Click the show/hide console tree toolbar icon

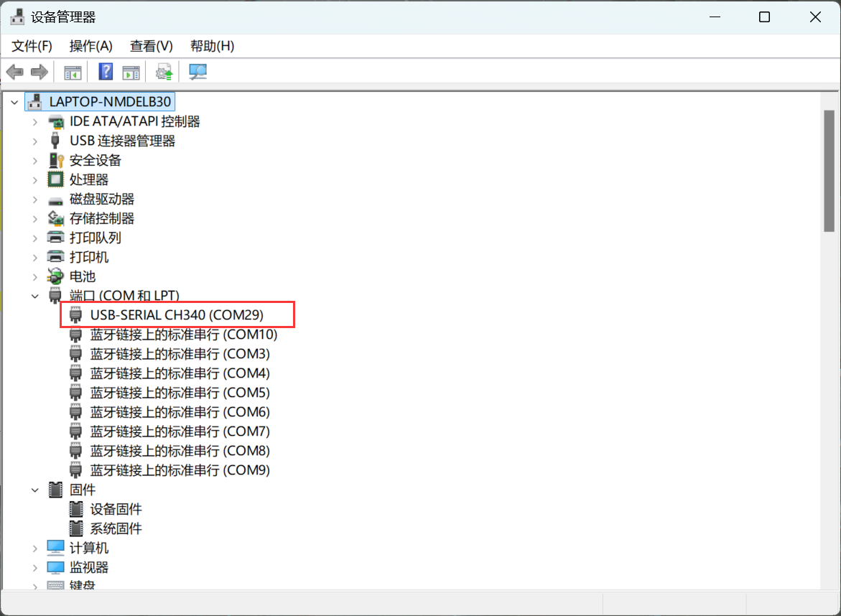pos(73,72)
